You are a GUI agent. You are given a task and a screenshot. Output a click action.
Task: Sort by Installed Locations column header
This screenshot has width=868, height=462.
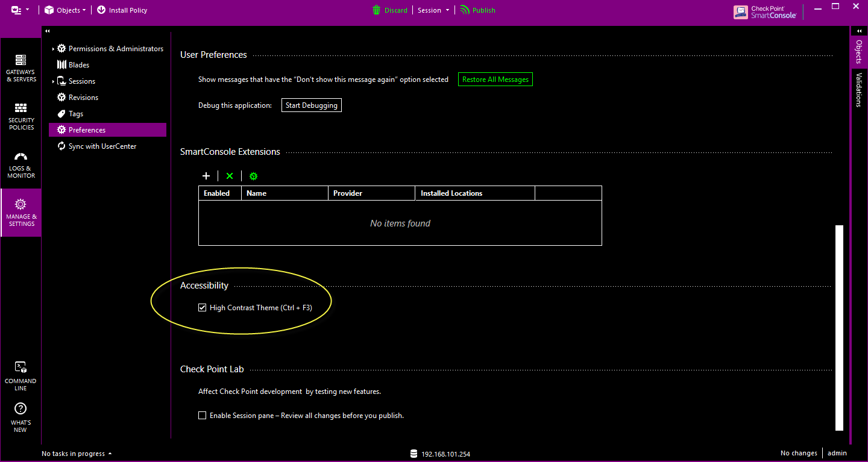click(475, 193)
